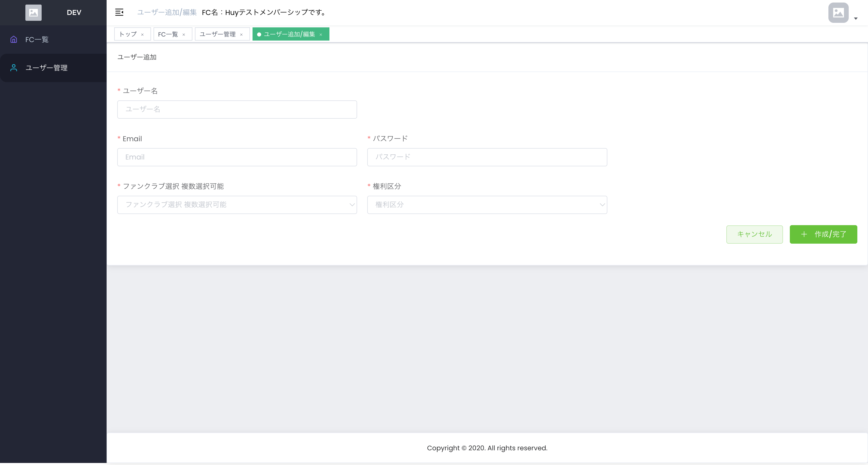Collapse the sidebar with the hamburger icon
Screen dimensions: 868x465
point(119,12)
